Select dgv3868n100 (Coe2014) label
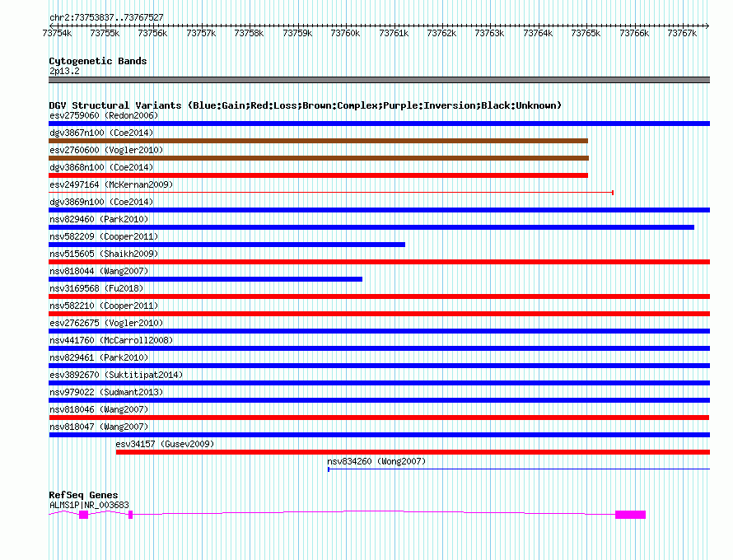Viewport: 733px width, 560px height. [101, 167]
